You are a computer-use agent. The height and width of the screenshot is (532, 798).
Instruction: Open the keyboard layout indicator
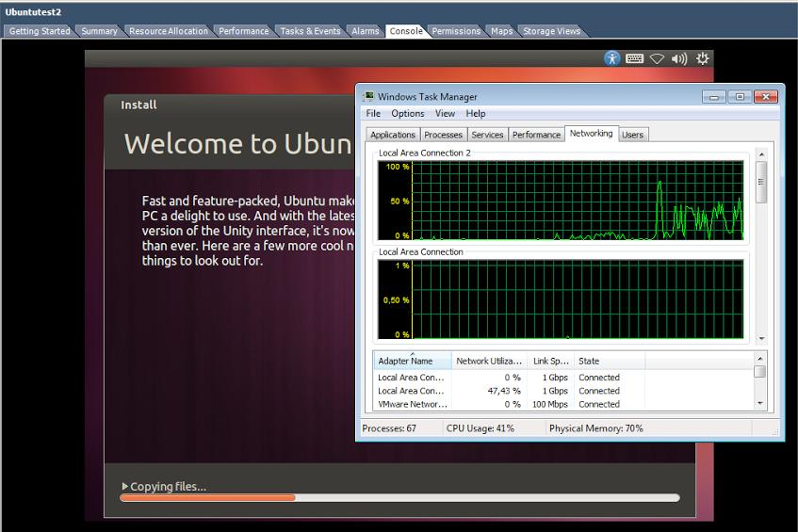(x=634, y=58)
